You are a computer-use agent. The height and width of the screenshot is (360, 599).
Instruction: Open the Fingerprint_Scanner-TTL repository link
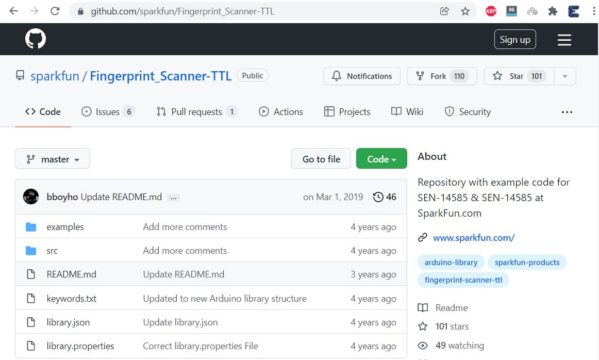pyautogui.click(x=160, y=76)
